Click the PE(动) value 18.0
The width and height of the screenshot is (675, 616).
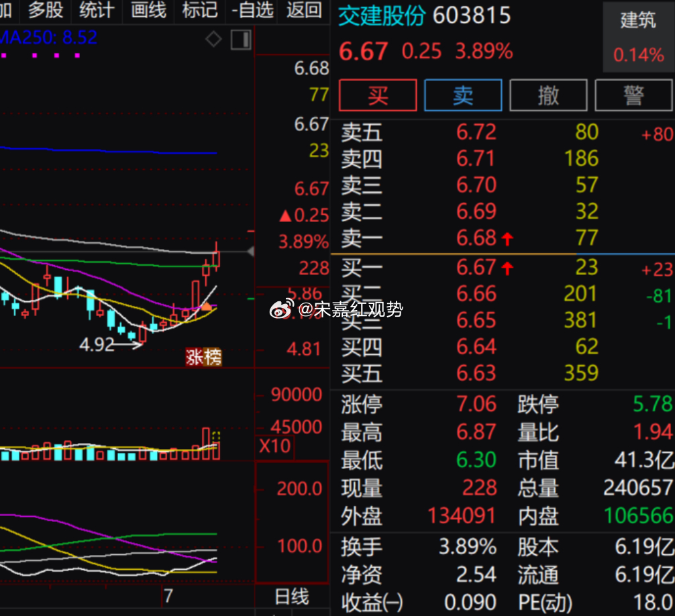point(652,602)
